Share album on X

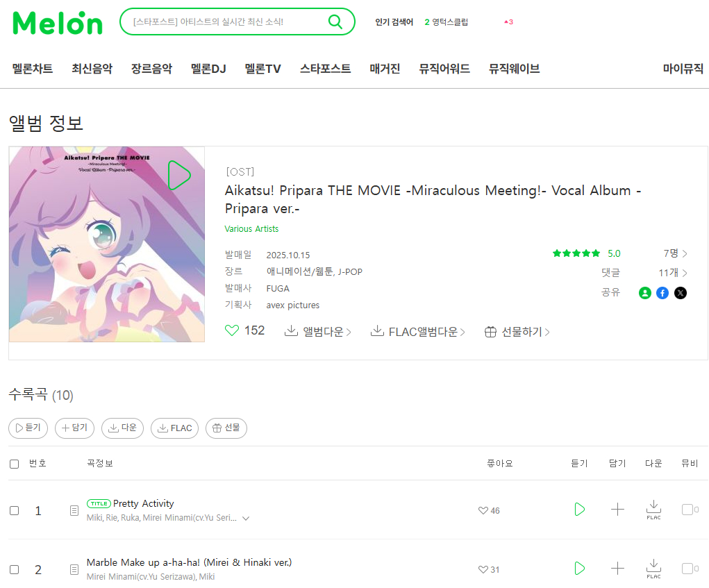coord(681,293)
